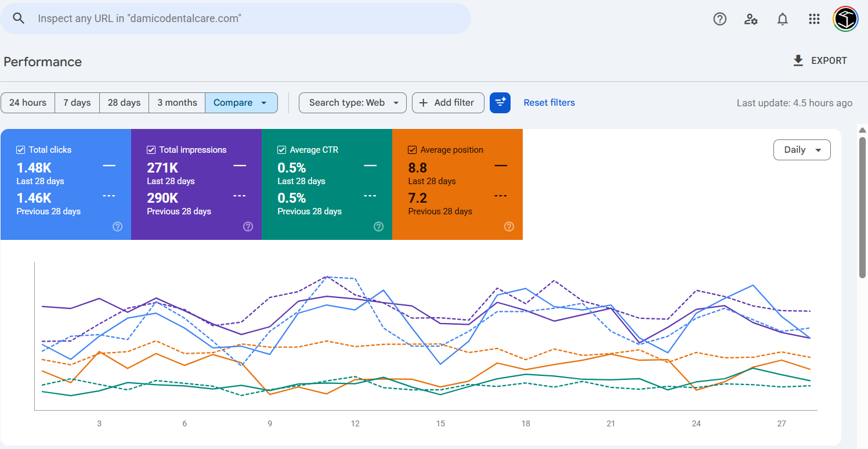Open the notifications bell
Viewport: 868px width, 449px height.
point(783,19)
